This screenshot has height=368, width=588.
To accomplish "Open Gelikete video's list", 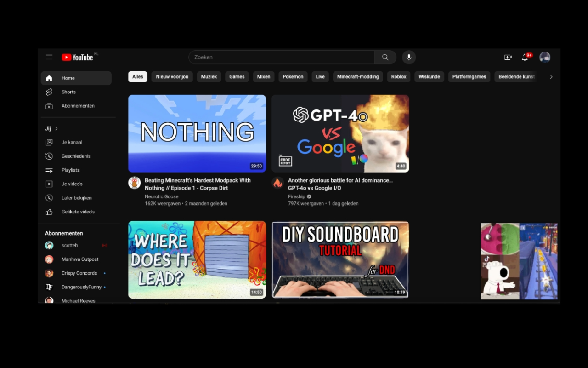I will (76, 212).
